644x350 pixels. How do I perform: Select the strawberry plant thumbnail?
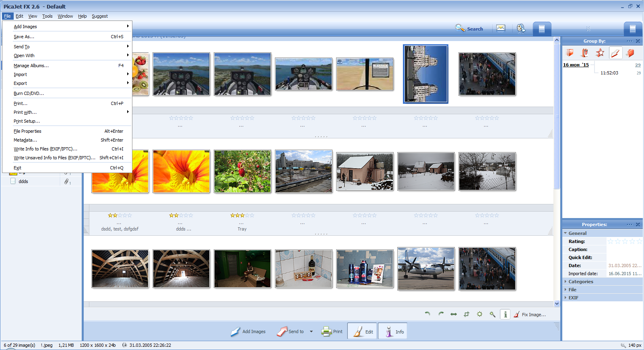point(242,171)
